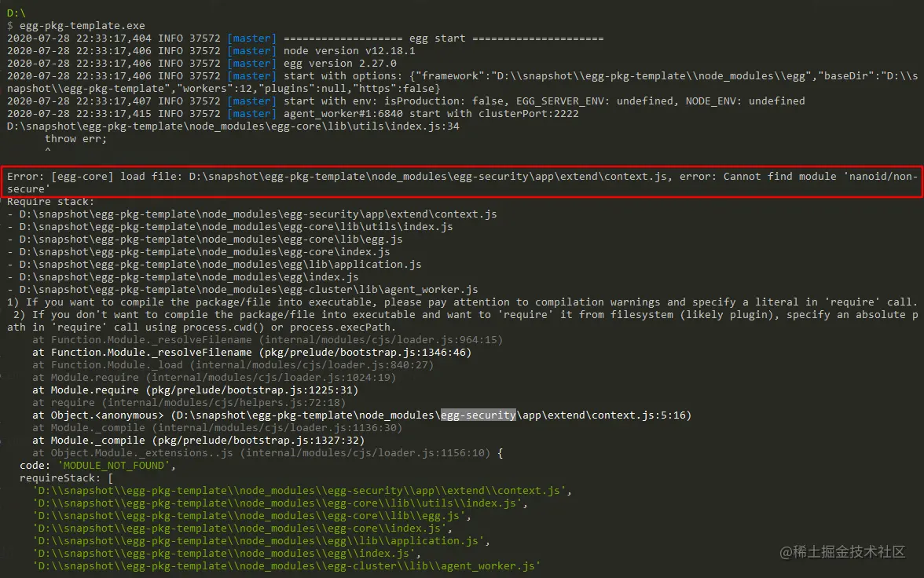Viewport: 924px width, 578px height.
Task: Click the Module._compile bootstrap.js:1327:32 frame
Action: click(x=199, y=440)
